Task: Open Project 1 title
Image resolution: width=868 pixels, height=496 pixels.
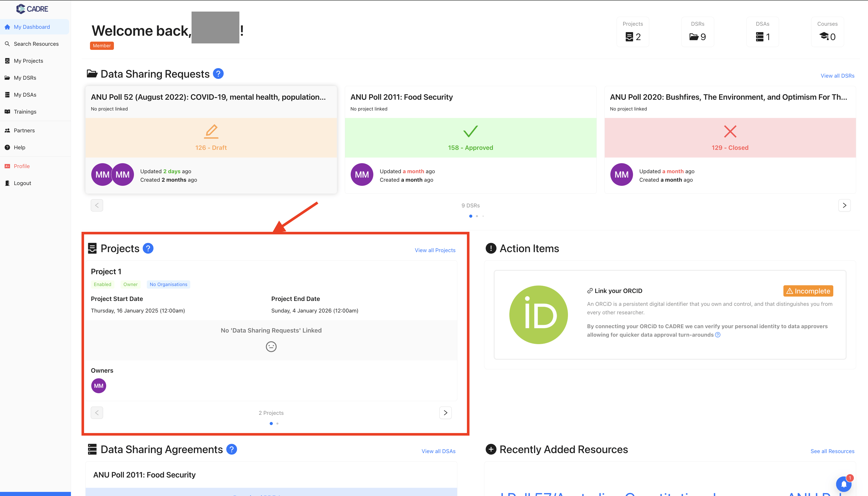Action: 106,271
